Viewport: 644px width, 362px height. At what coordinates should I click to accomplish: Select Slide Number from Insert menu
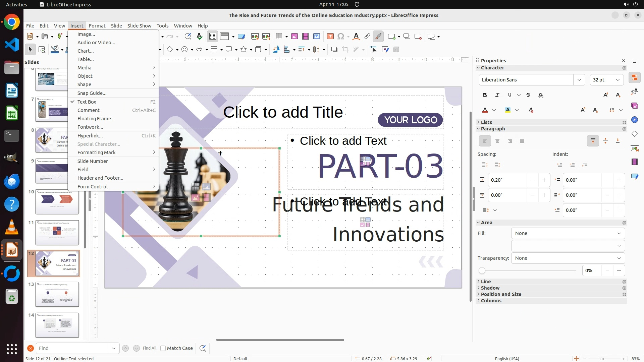point(93,161)
